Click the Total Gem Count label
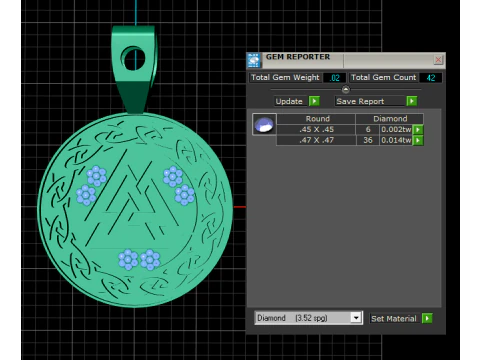 [x=383, y=77]
